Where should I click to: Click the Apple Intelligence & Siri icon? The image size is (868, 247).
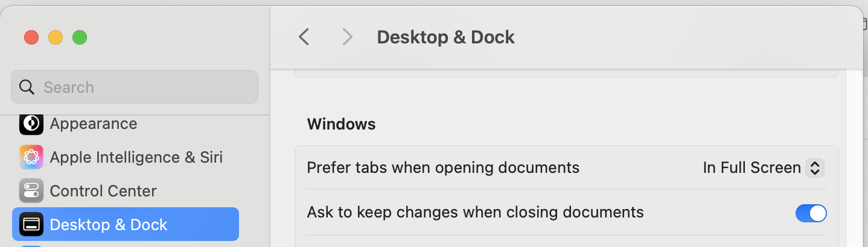31,157
